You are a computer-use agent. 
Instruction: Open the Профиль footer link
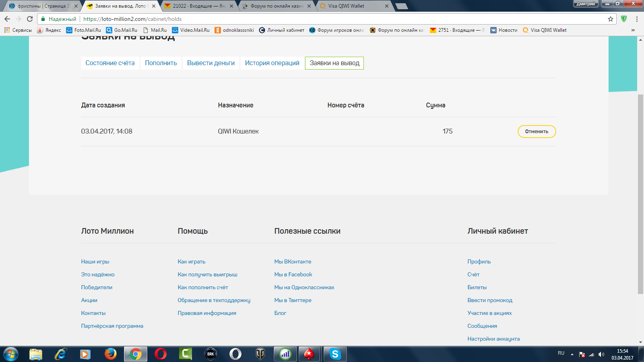[479, 261]
